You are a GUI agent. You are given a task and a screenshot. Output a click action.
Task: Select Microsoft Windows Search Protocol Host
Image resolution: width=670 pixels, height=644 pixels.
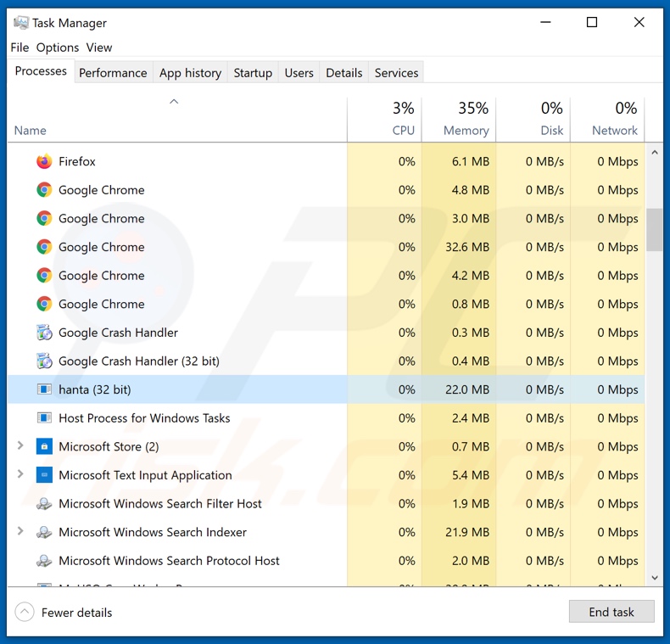coord(170,561)
